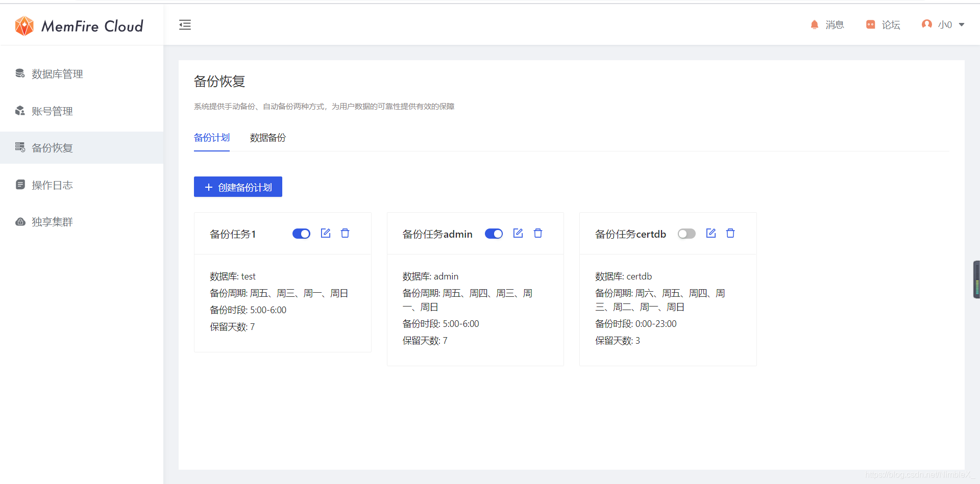980x484 pixels.
Task: Delete the 备份任务admin plan
Action: click(x=538, y=233)
